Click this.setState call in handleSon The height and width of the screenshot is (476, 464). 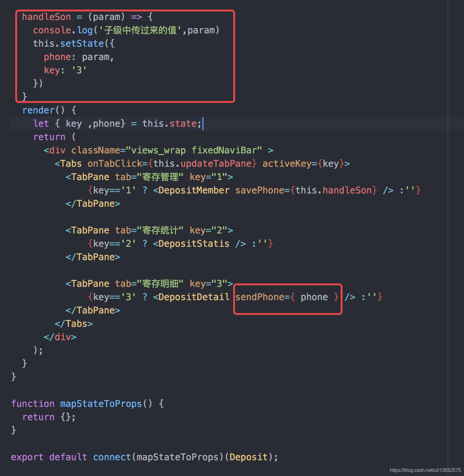click(74, 44)
